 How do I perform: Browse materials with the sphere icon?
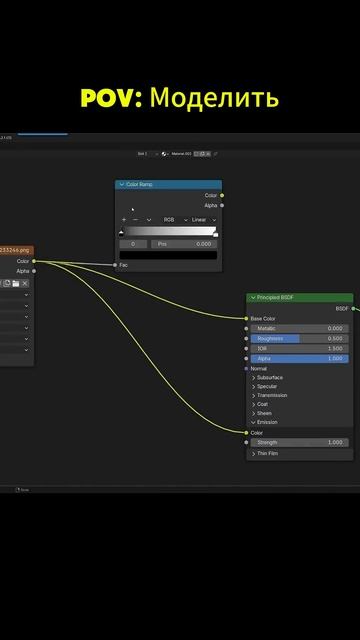pos(165,154)
